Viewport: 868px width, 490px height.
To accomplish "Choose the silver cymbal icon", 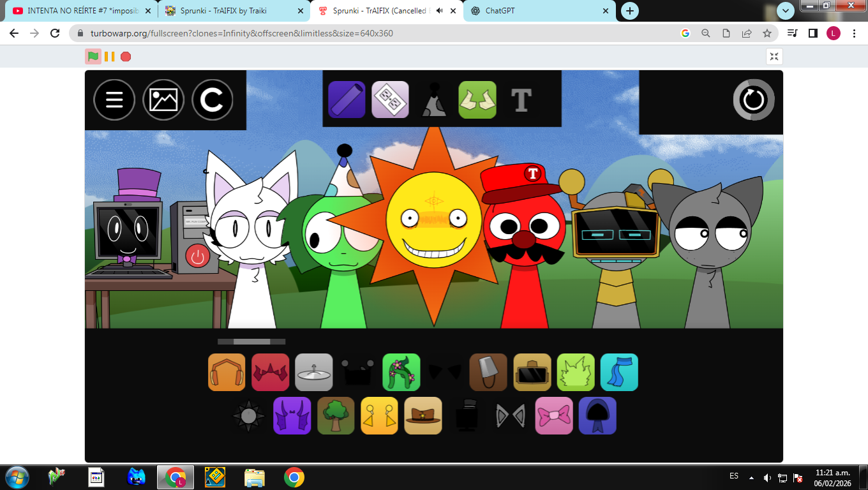I will click(x=314, y=372).
